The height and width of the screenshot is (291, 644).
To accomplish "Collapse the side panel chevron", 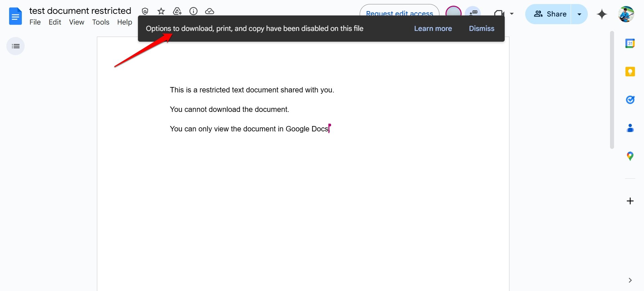I will pos(630,280).
